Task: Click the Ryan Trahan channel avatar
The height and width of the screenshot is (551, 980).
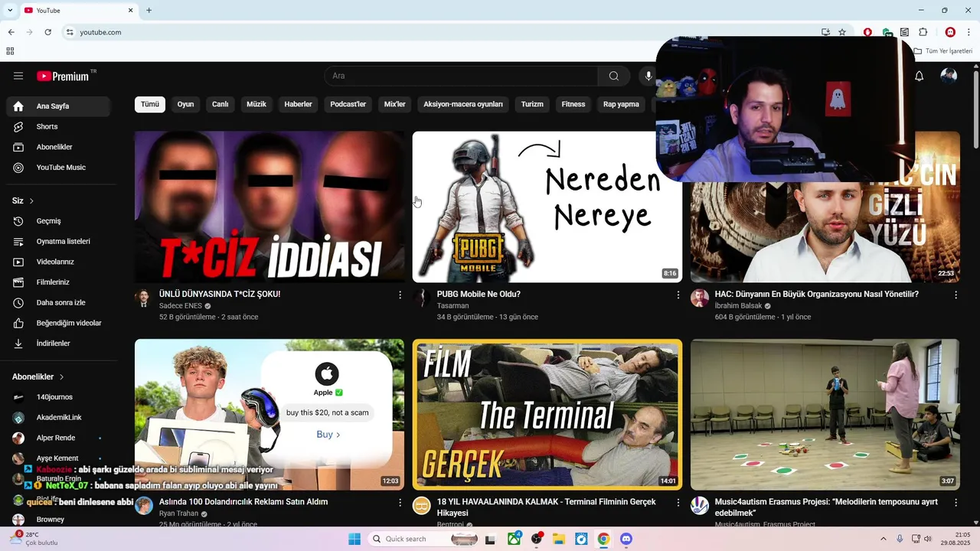Action: point(144,505)
